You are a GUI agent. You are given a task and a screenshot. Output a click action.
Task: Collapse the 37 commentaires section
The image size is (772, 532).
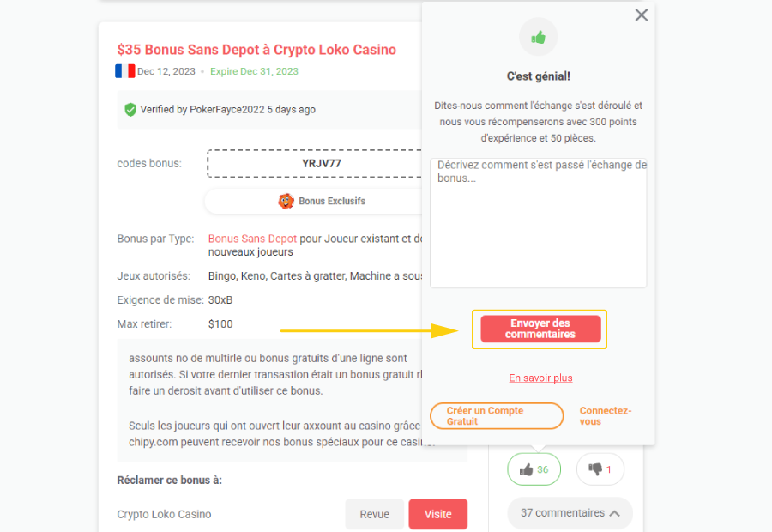[x=569, y=512]
